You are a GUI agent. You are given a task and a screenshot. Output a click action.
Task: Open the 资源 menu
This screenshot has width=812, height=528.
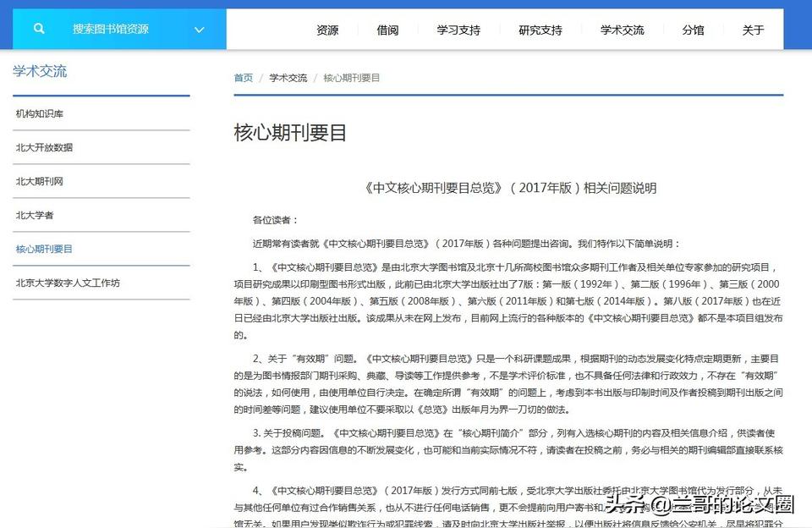pyautogui.click(x=327, y=30)
